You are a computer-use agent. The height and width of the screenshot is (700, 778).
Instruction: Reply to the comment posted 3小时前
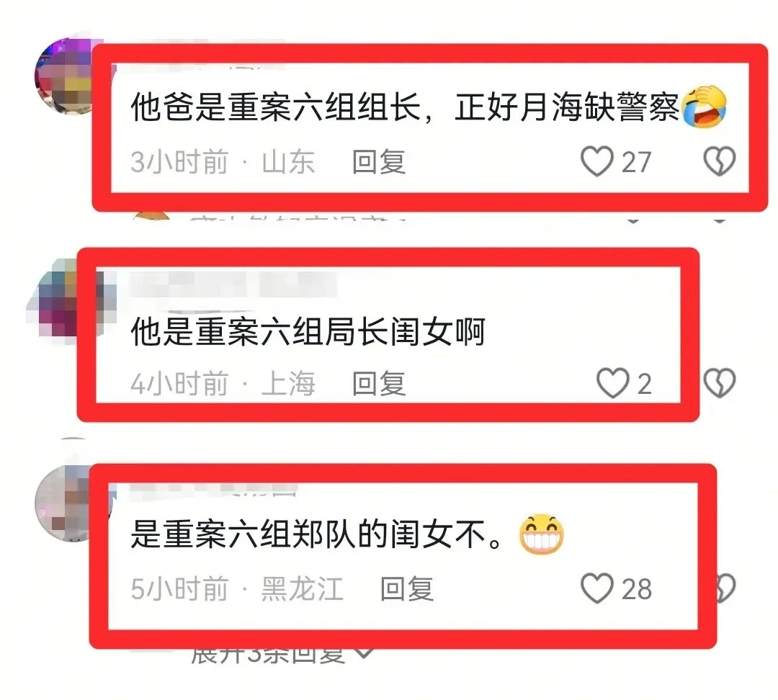[x=379, y=162]
